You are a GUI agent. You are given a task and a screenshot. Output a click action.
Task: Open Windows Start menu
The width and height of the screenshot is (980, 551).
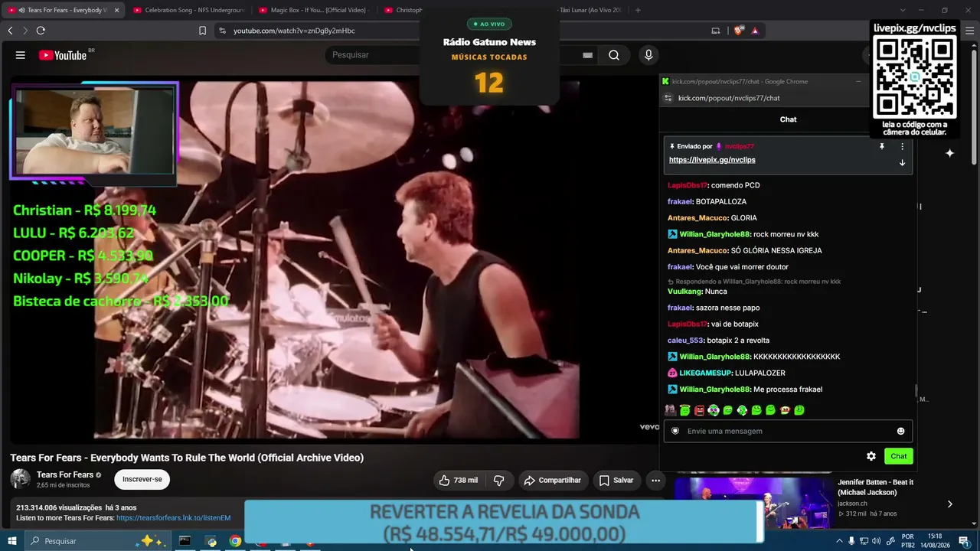pos(12,541)
